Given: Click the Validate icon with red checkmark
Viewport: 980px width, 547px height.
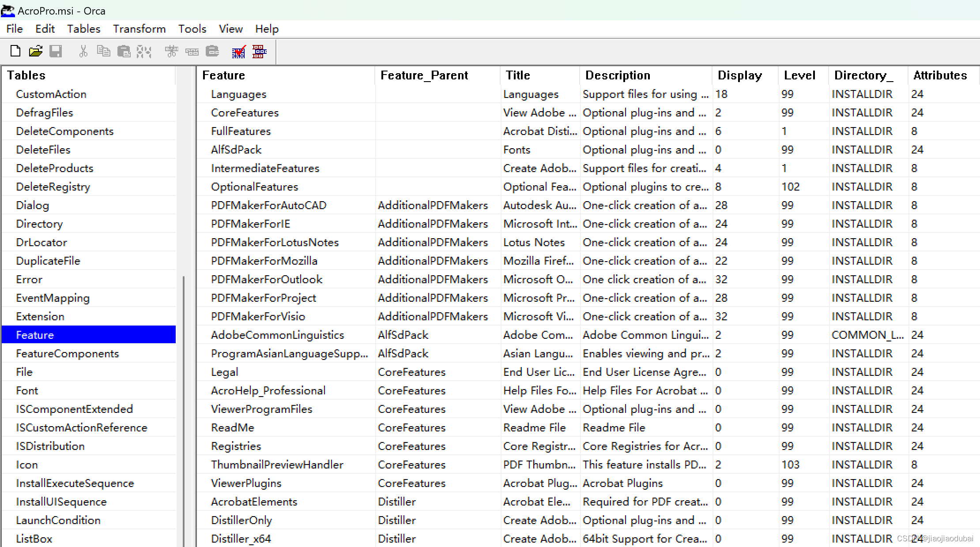Looking at the screenshot, I should click(x=238, y=52).
